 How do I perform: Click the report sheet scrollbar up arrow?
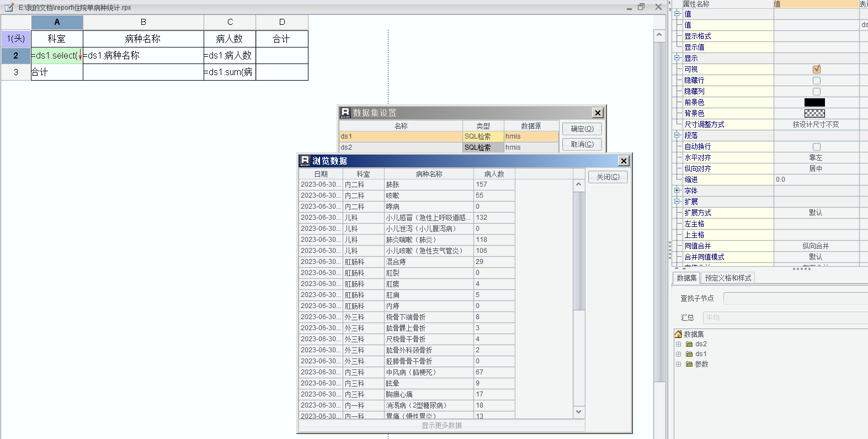pos(659,35)
